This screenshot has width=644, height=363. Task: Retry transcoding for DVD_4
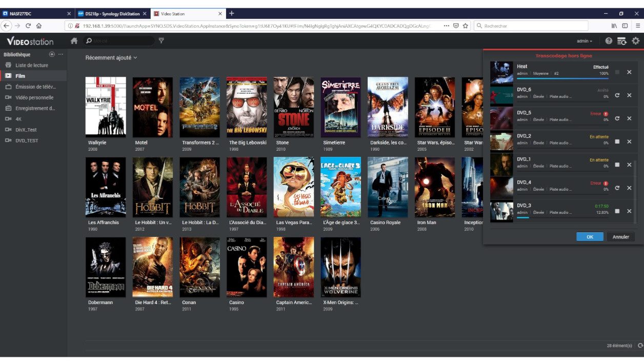617,188
